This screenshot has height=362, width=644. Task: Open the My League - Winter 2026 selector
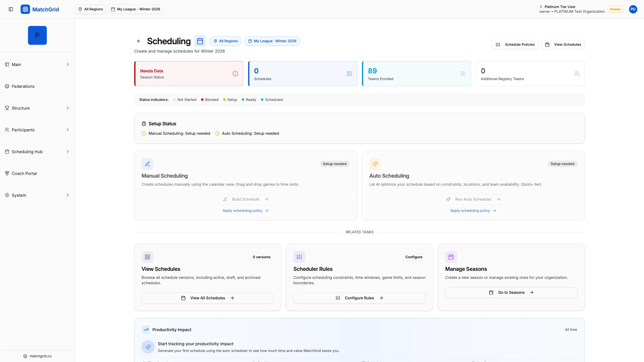[x=135, y=9]
